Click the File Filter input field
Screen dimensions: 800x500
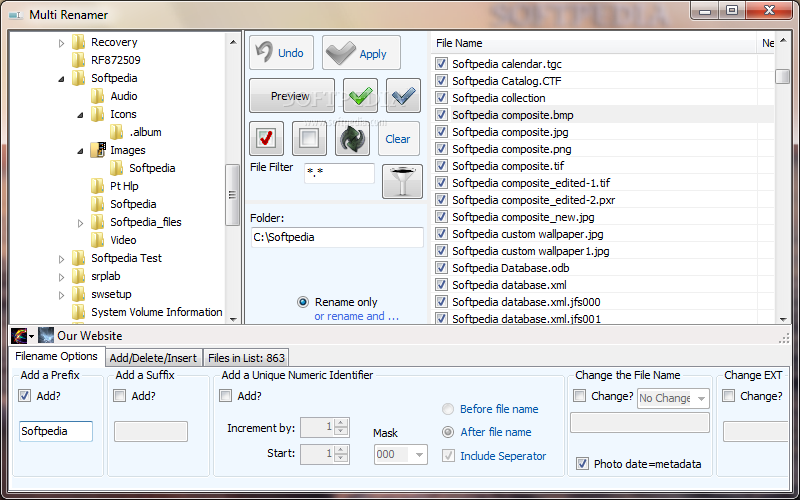coord(339,173)
